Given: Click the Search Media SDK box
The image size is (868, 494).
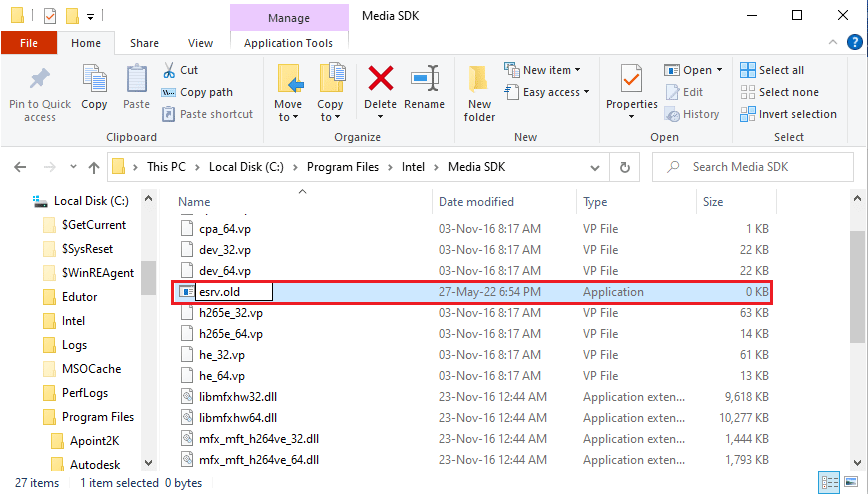Looking at the screenshot, I should coord(753,167).
